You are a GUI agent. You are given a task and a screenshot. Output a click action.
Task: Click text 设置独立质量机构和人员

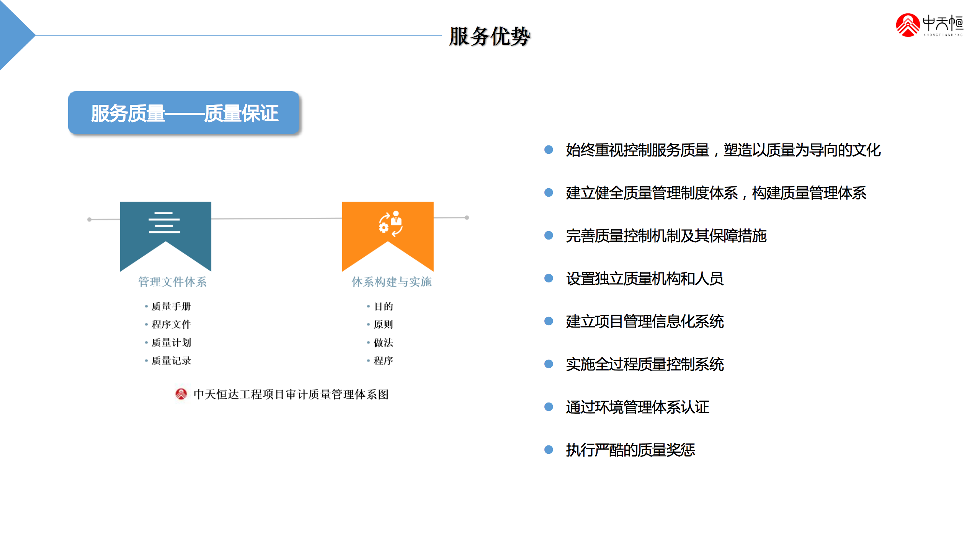pos(645,279)
